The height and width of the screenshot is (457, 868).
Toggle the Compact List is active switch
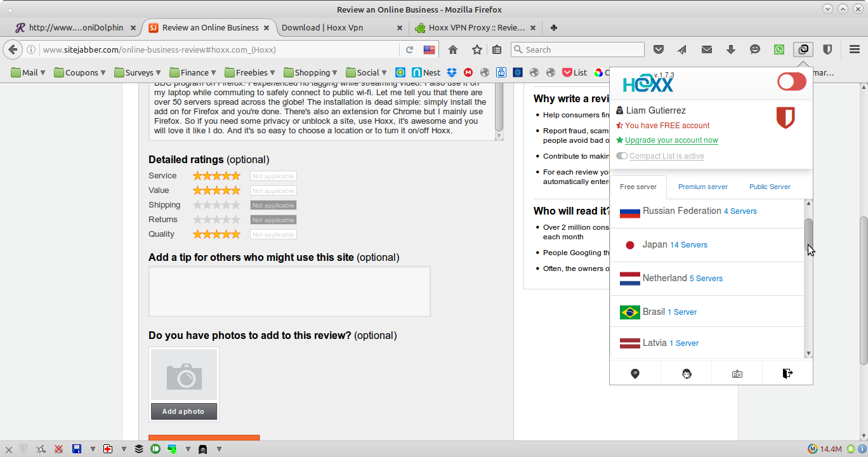click(622, 156)
